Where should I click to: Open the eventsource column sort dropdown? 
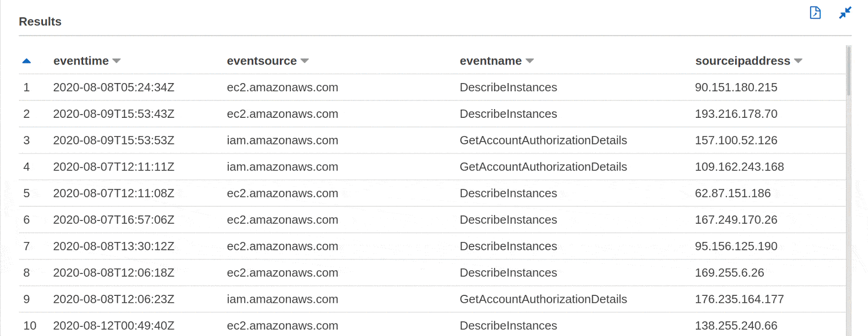click(x=305, y=61)
